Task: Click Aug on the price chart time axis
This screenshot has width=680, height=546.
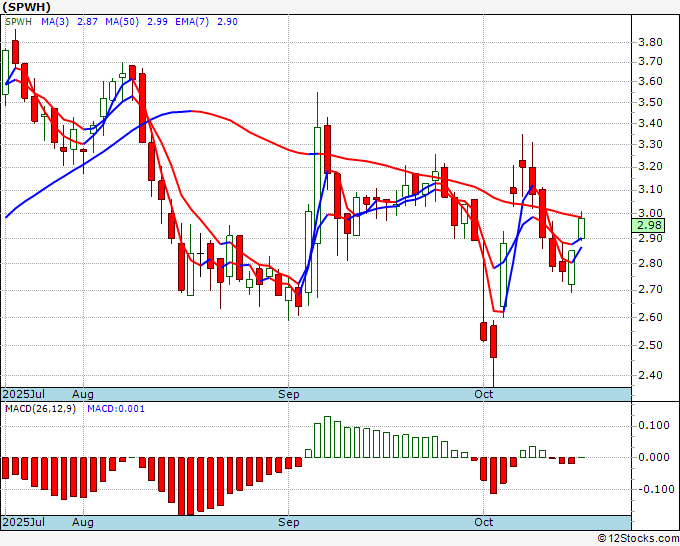Action: pyautogui.click(x=83, y=394)
